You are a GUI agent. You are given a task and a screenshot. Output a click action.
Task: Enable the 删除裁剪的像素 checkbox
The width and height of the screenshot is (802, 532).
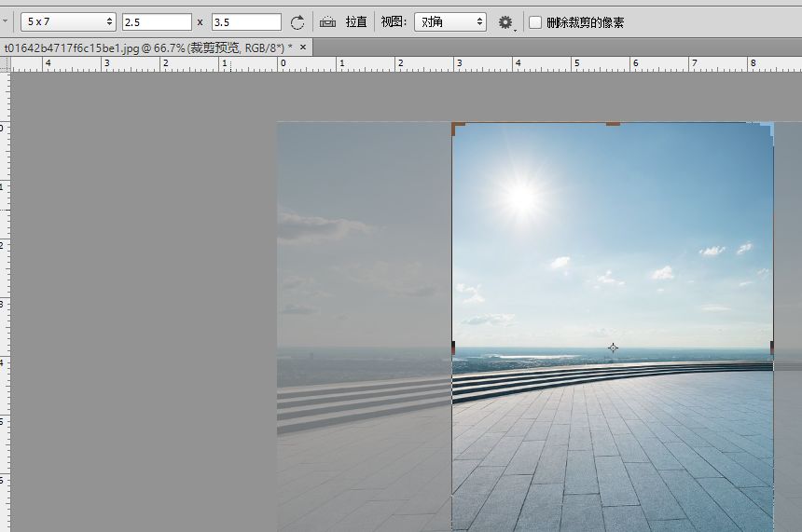click(535, 21)
